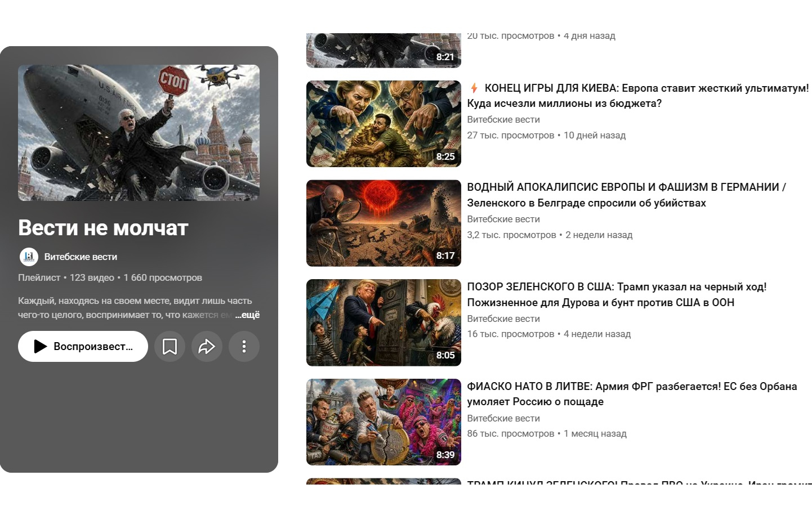Play the 8:25 video thumbnail

[383, 124]
